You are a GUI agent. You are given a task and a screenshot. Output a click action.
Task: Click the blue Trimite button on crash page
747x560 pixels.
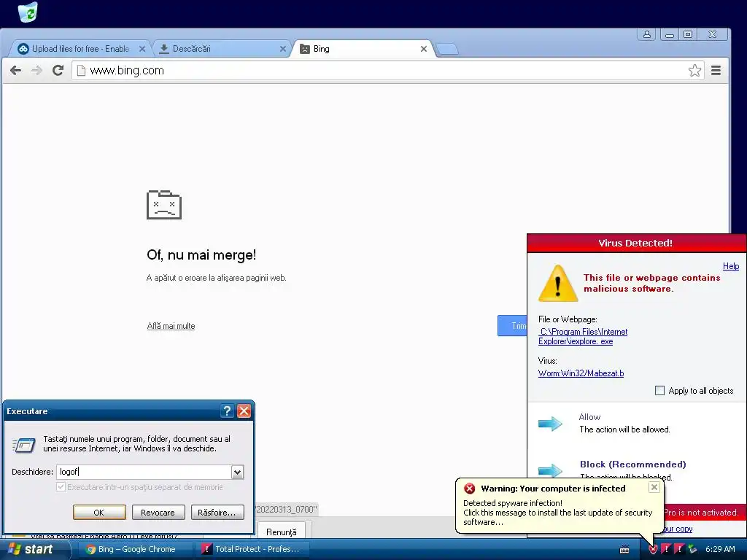(513, 326)
